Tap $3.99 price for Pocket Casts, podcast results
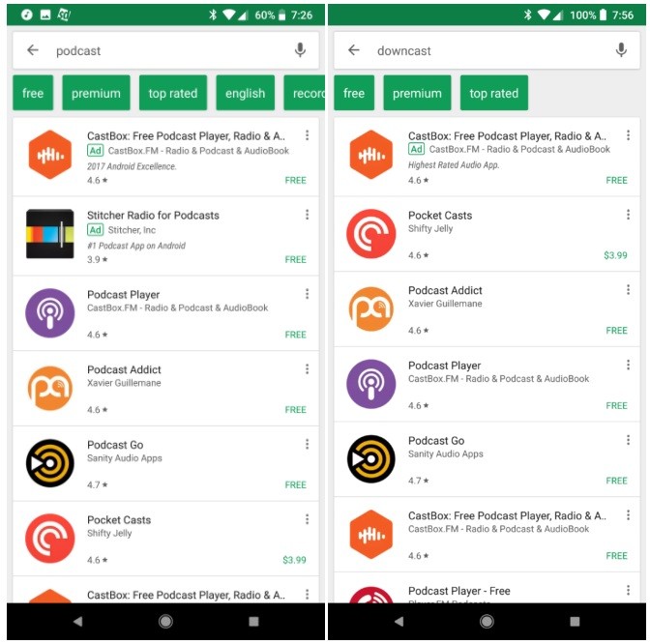 [294, 560]
